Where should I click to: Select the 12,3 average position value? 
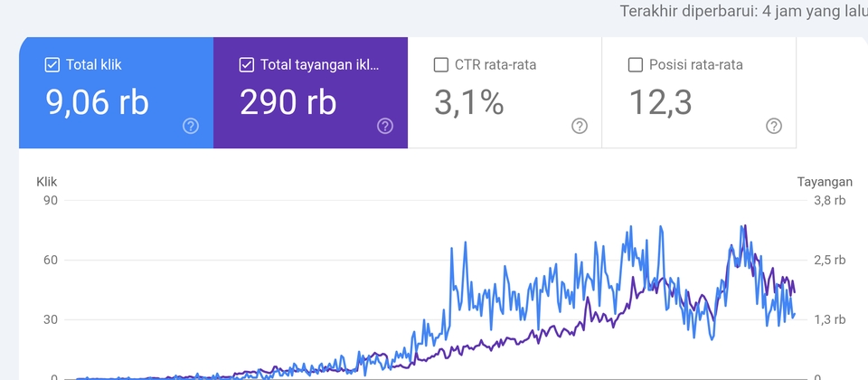[x=660, y=102]
